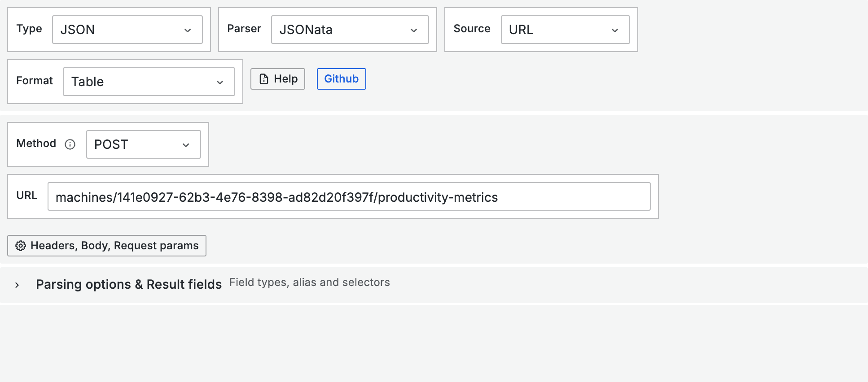This screenshot has height=382, width=868.
Task: Focus the productivity-metrics URL text field
Action: 348,196
